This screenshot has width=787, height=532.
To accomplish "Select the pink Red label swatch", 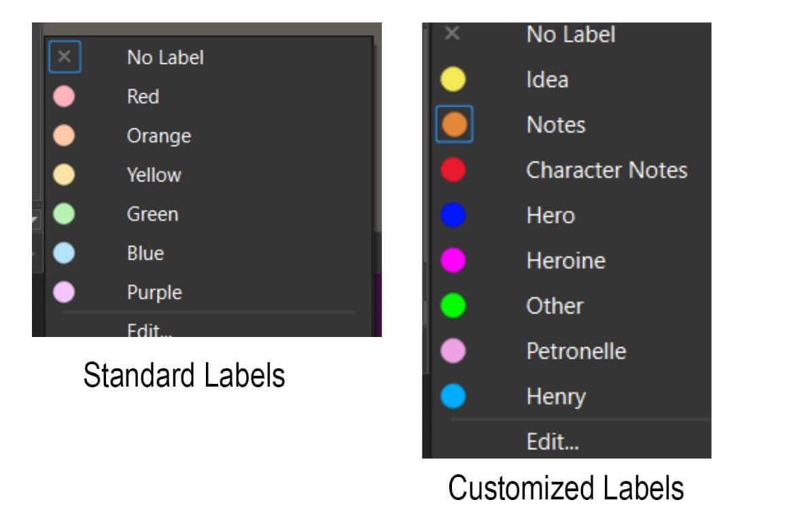I will tap(64, 96).
